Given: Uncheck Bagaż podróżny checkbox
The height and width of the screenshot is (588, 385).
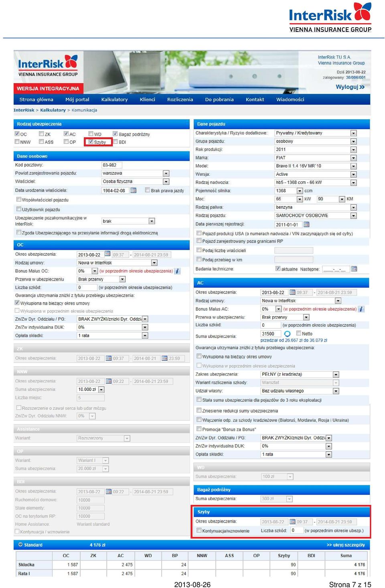Looking at the screenshot, I should [x=115, y=134].
